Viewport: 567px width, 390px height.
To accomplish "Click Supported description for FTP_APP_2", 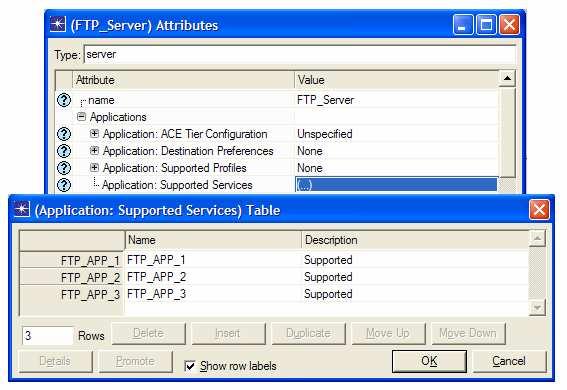I will 415,277.
